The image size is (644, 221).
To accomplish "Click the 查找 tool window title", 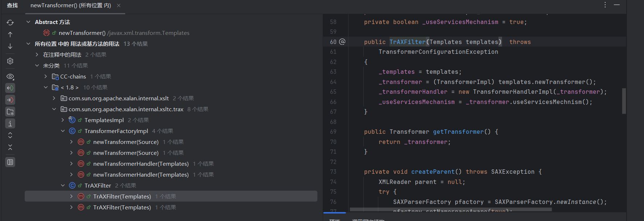I will pos(12,5).
